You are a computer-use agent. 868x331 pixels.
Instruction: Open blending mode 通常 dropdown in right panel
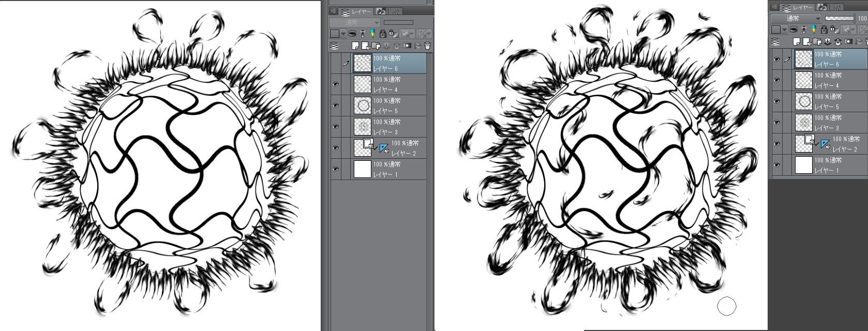pos(796,19)
